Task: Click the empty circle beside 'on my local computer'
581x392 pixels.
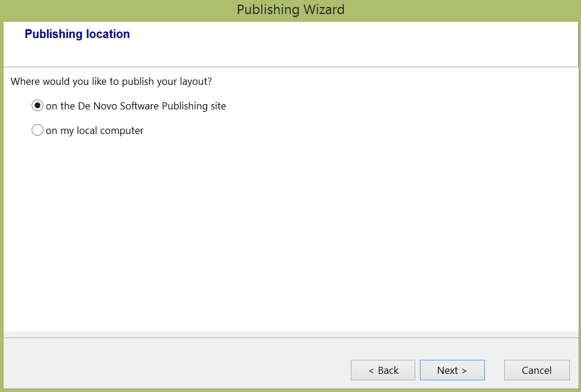Action: point(37,130)
